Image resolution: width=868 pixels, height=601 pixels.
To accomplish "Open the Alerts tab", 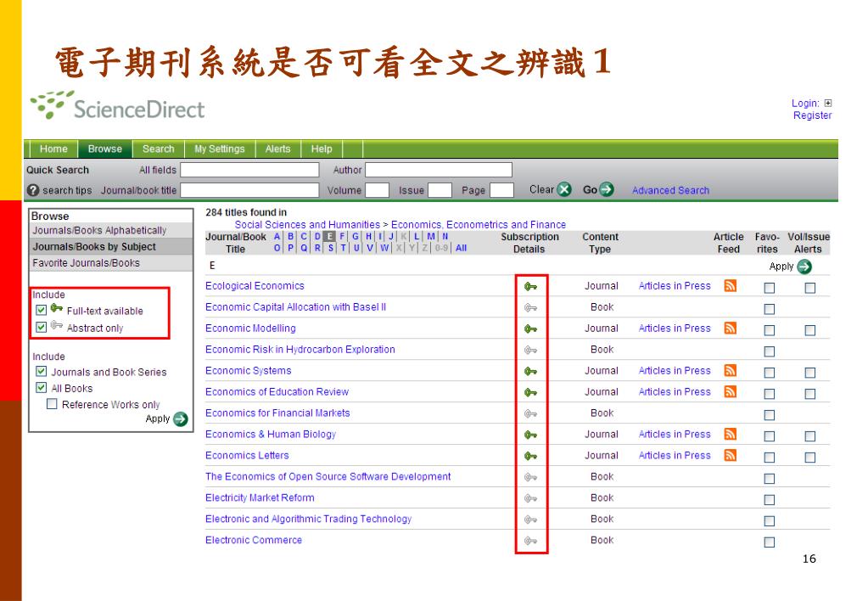I will click(x=278, y=149).
